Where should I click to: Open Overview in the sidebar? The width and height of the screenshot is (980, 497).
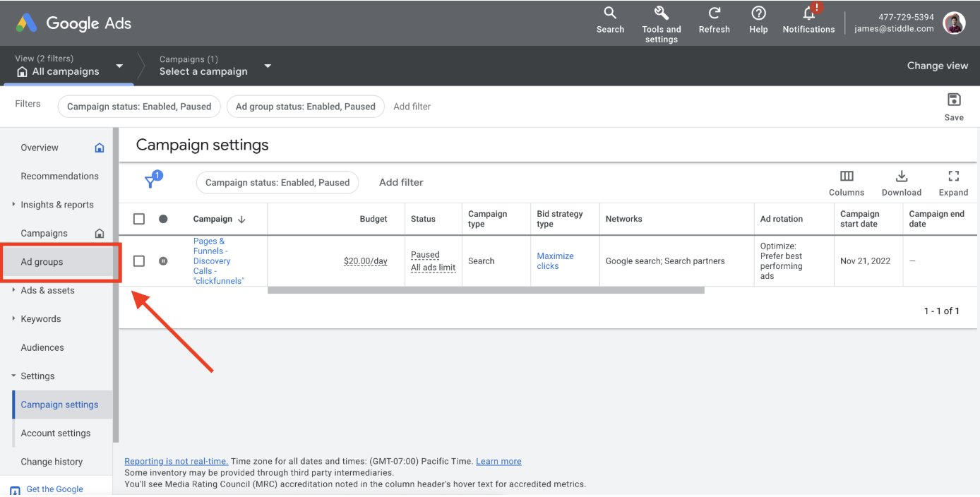[40, 148]
